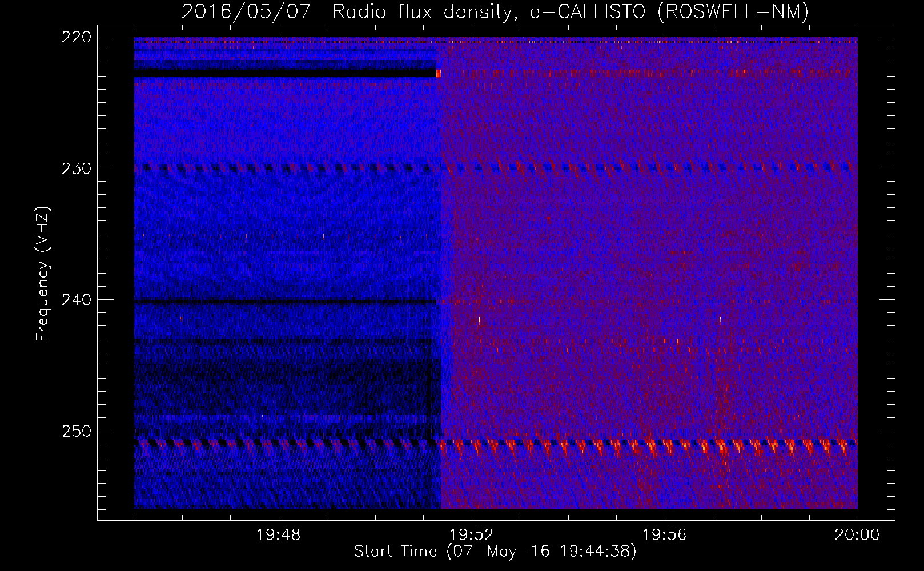Click the 240 frequency tick label
Viewport: 924px width, 571px height.
point(76,300)
